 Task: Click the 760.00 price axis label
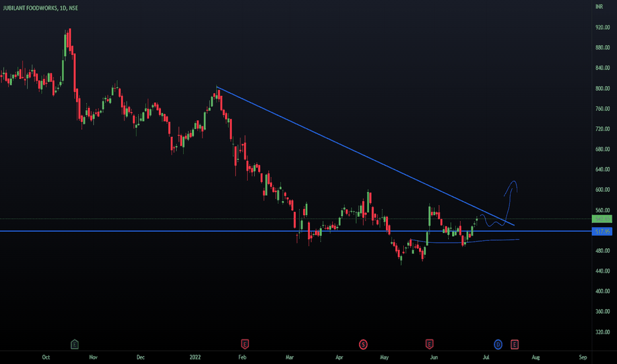click(x=602, y=109)
